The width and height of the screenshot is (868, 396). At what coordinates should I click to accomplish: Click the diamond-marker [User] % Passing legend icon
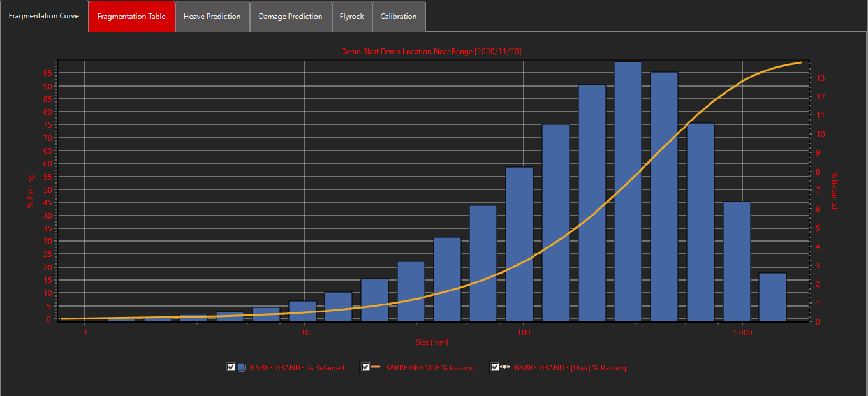504,367
